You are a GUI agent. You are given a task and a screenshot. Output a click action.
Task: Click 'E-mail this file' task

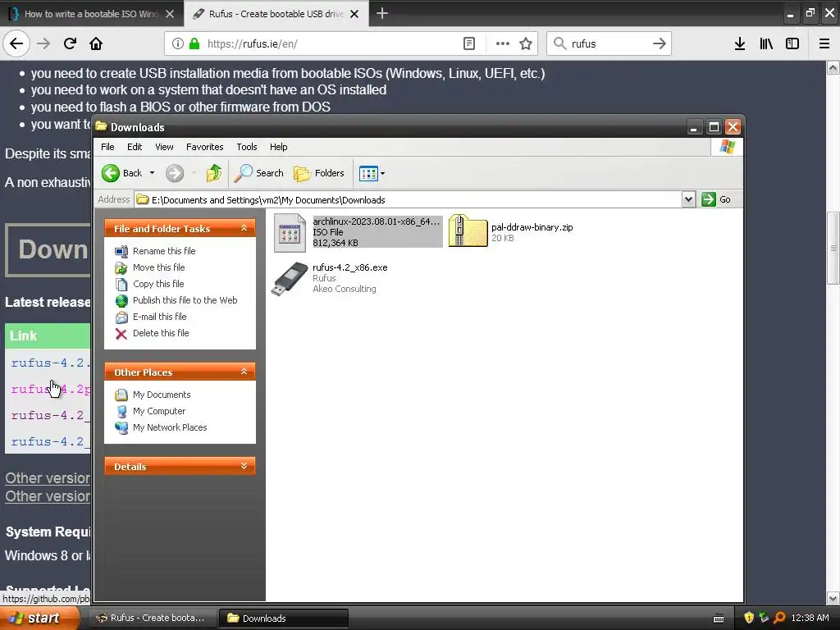click(160, 317)
